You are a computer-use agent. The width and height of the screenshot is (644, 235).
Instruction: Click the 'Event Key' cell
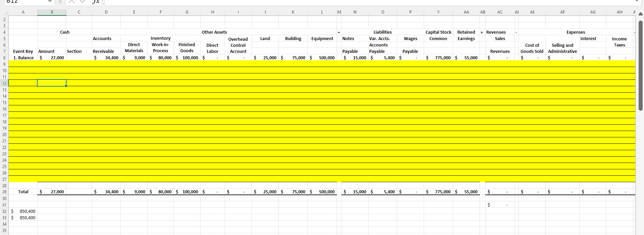coord(23,51)
